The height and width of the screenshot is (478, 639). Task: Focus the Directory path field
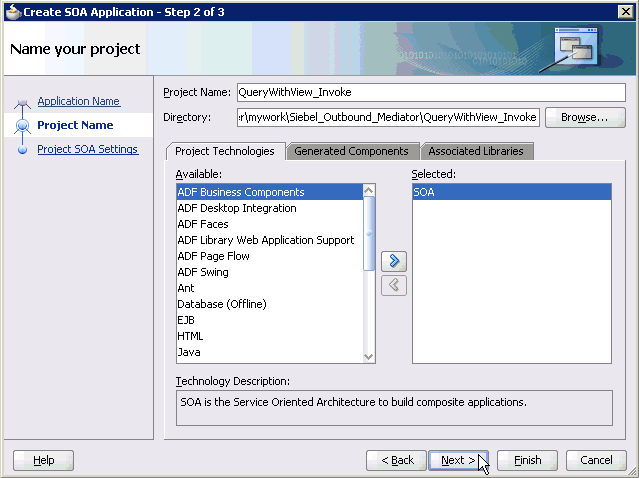[x=388, y=117]
